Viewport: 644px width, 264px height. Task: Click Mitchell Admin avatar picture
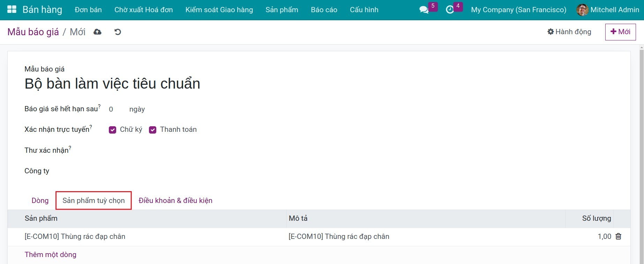[x=582, y=10]
